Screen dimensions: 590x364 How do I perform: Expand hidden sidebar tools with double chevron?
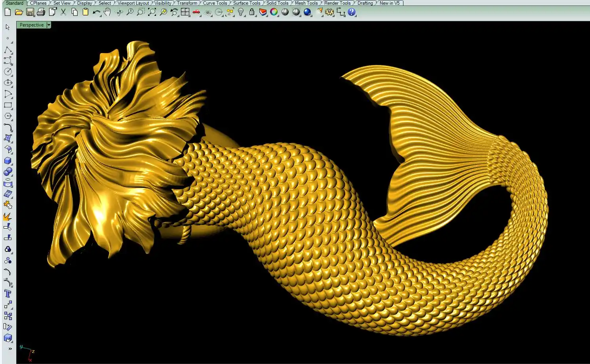point(10,349)
